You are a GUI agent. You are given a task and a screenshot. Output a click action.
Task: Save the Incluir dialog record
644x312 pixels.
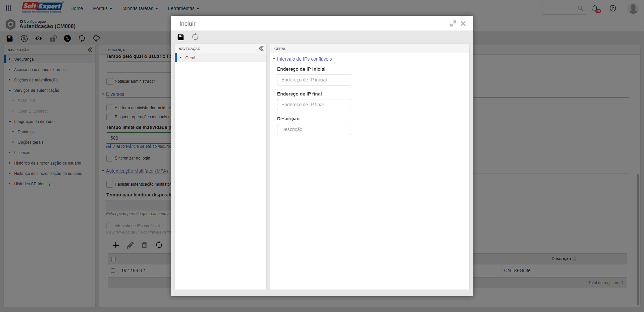[x=181, y=37]
